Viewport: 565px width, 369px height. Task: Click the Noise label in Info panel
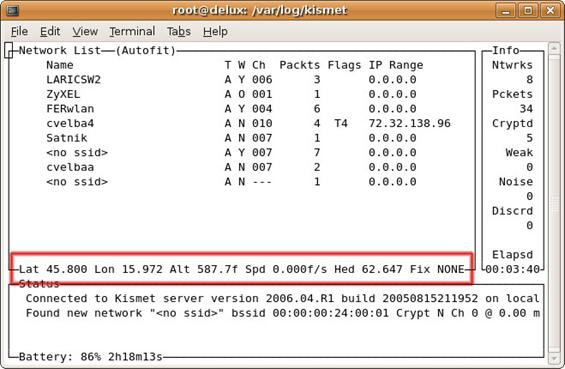pyautogui.click(x=516, y=182)
